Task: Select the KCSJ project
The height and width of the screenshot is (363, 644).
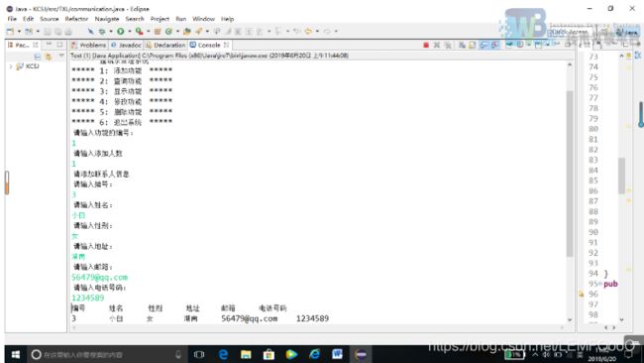Action: click(29, 66)
